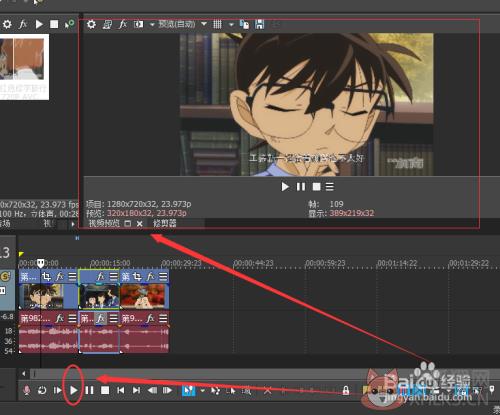
Task: Click record button in timeline transport
Action: [x=27, y=390]
